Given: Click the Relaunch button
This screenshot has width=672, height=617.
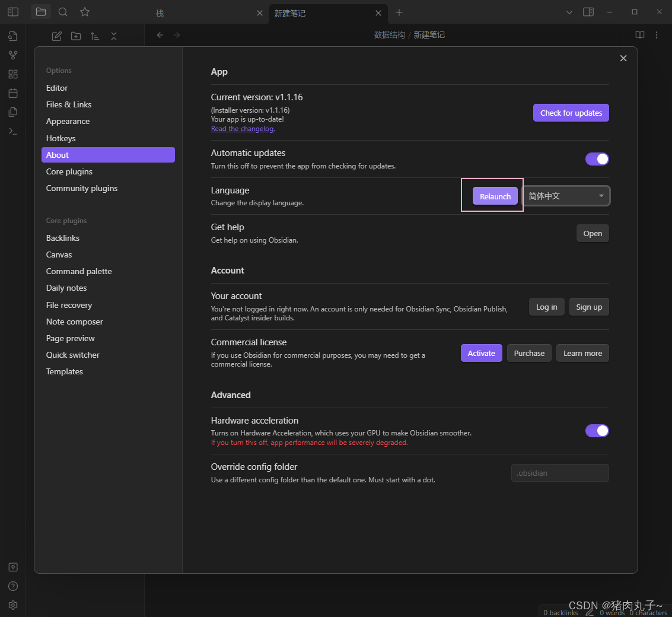Looking at the screenshot, I should [495, 196].
